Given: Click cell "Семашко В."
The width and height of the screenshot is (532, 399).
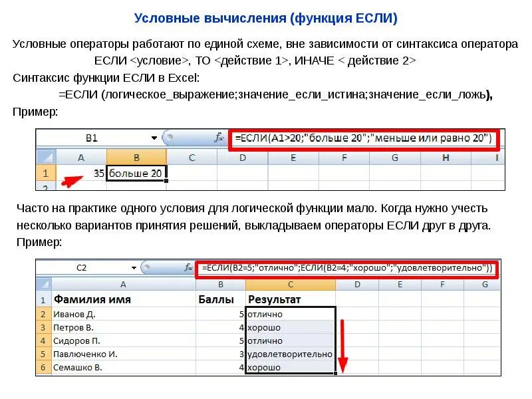Looking at the screenshot, I should [x=124, y=367].
